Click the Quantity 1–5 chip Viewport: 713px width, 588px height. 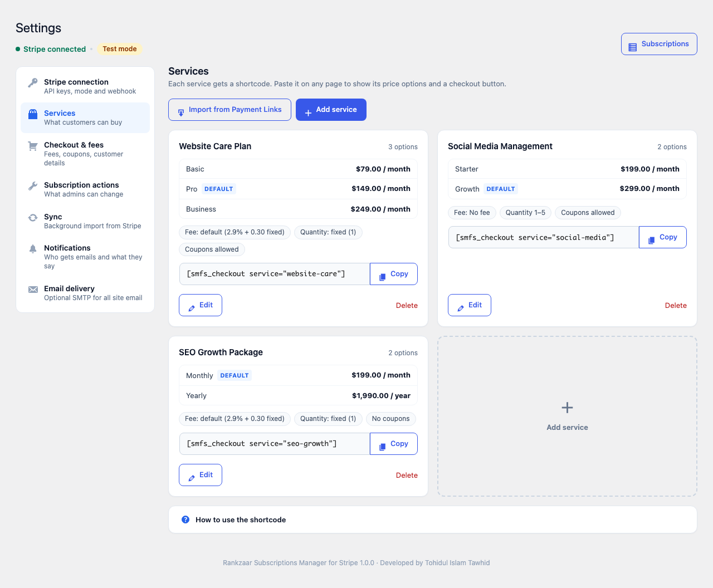(525, 213)
